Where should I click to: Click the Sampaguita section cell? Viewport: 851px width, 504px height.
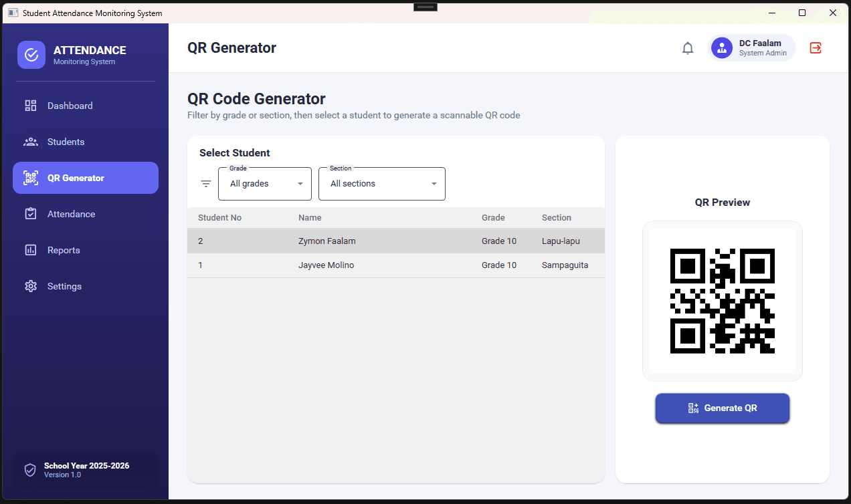565,265
